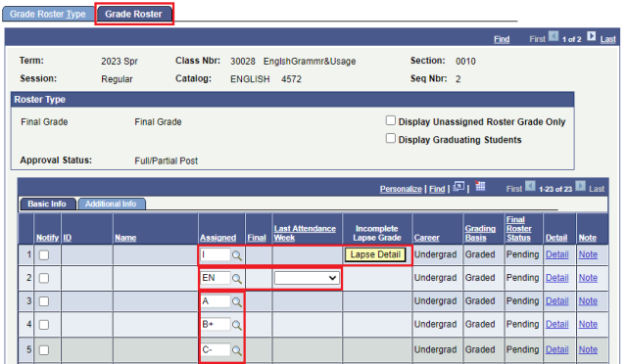This screenshot has width=627, height=364.
Task: Sort roster by Assigned column header
Action: click(217, 238)
